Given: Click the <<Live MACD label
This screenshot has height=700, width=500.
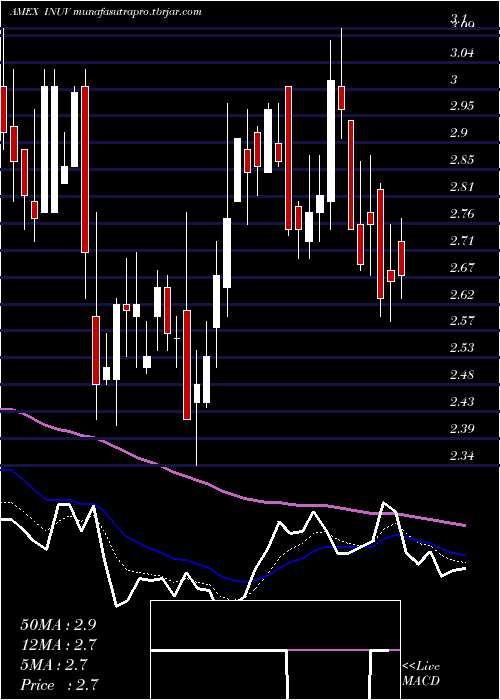Looking at the screenshot, I should click(421, 673).
